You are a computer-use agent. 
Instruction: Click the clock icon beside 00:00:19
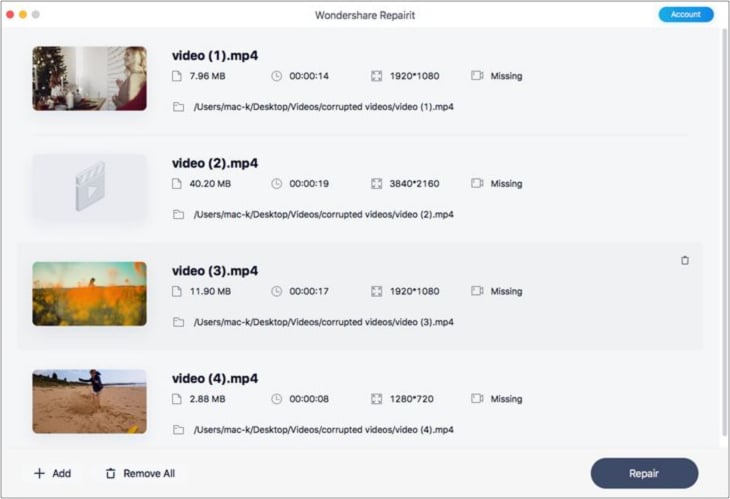tap(276, 183)
